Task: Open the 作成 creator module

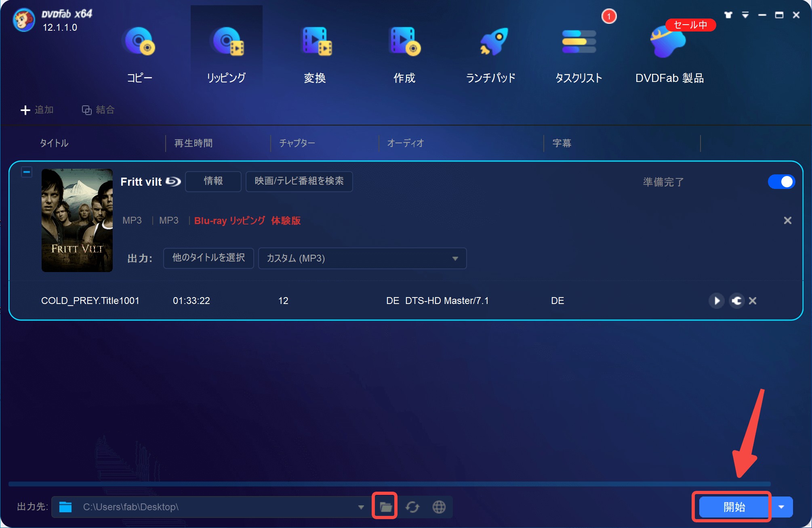Action: click(404, 54)
